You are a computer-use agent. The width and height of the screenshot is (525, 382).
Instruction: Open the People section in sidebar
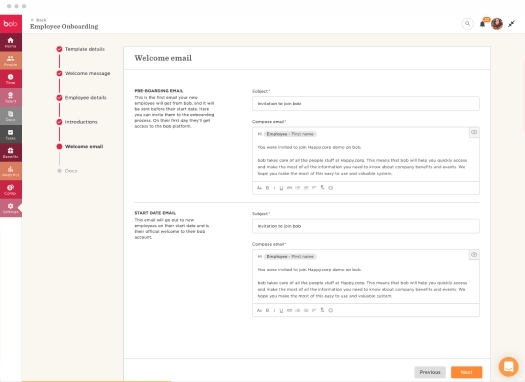click(11, 60)
